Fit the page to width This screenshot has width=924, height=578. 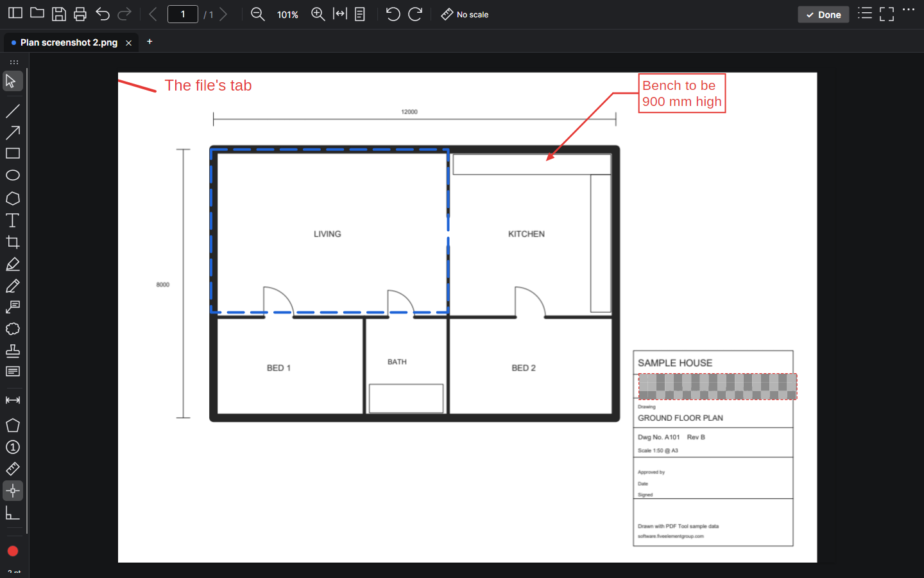tap(340, 14)
